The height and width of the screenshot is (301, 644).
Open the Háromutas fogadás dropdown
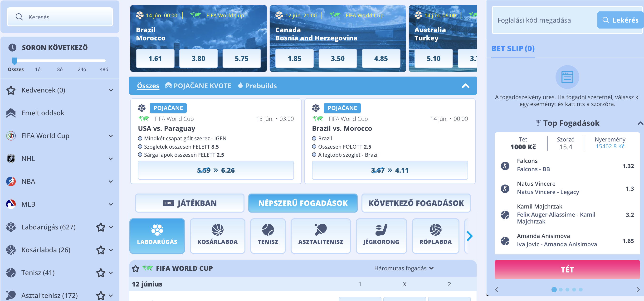(x=404, y=268)
